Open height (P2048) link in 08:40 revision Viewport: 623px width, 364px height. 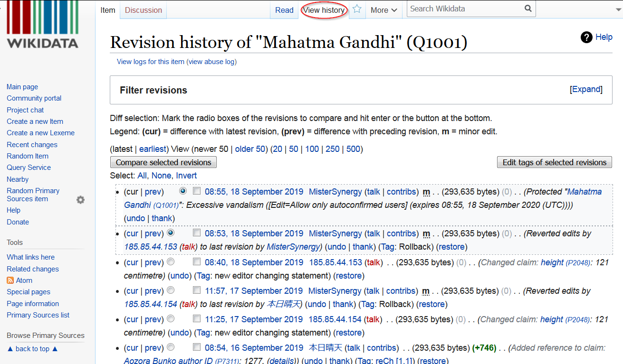point(565,262)
